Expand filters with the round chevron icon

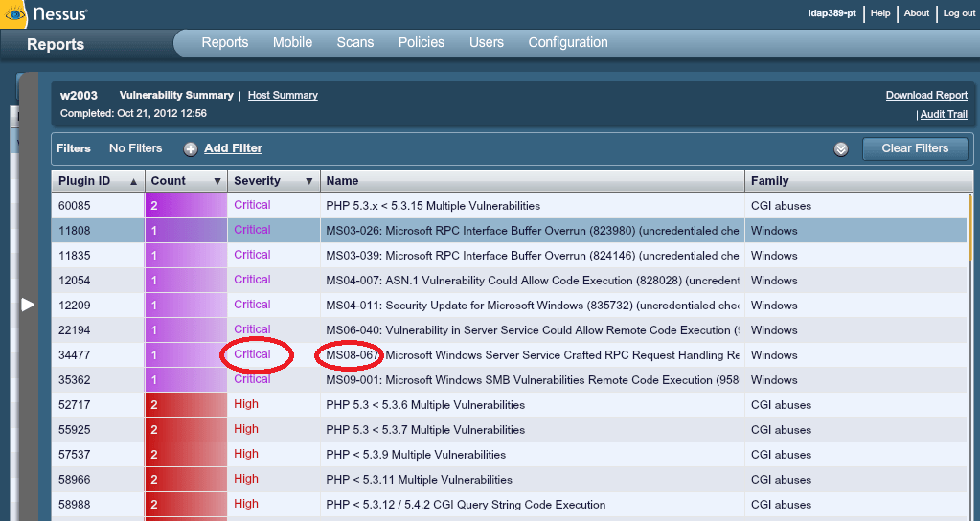(x=841, y=148)
